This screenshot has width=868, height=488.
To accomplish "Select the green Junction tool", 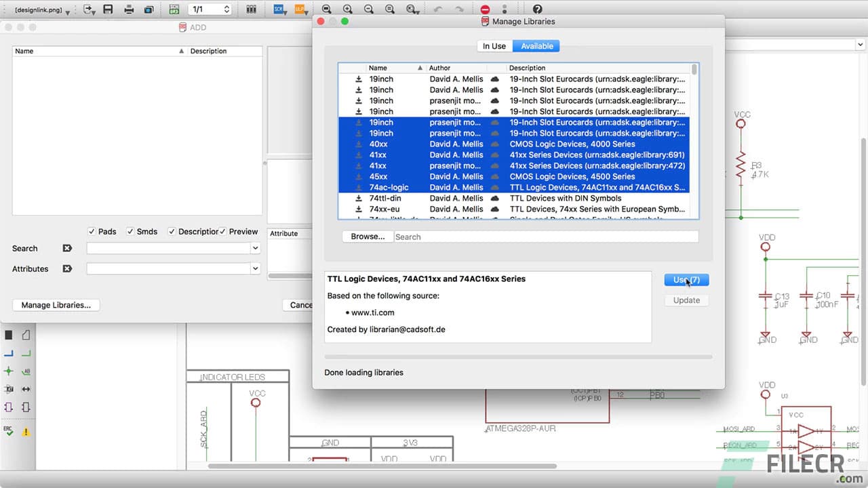I will (9, 371).
